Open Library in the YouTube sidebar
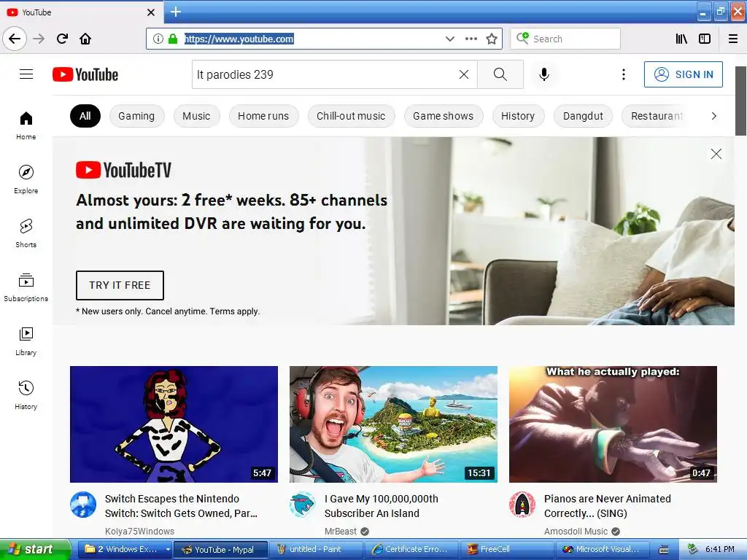 26,341
